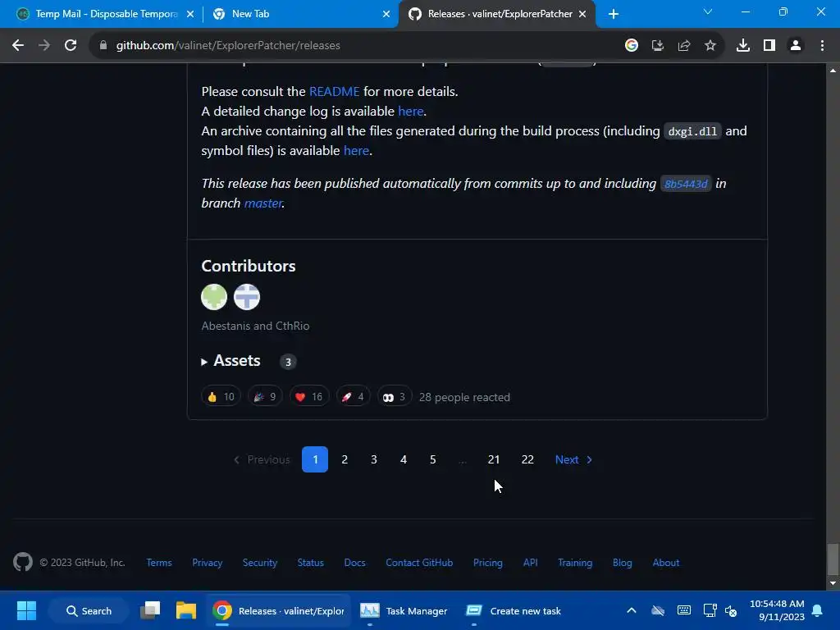Open the tab search dropdown chevron

tap(708, 11)
